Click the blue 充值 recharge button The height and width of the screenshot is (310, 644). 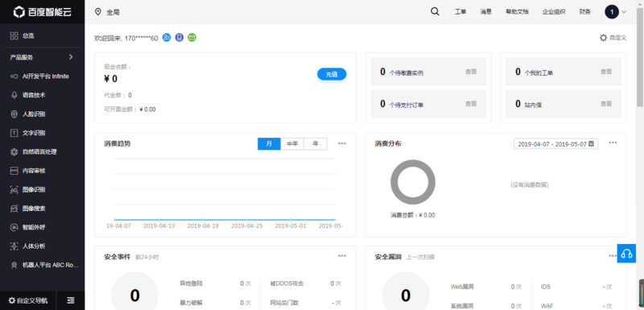pyautogui.click(x=332, y=74)
